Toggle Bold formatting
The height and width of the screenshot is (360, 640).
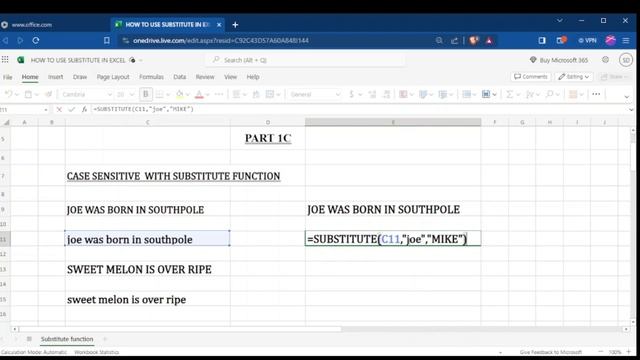point(146,94)
